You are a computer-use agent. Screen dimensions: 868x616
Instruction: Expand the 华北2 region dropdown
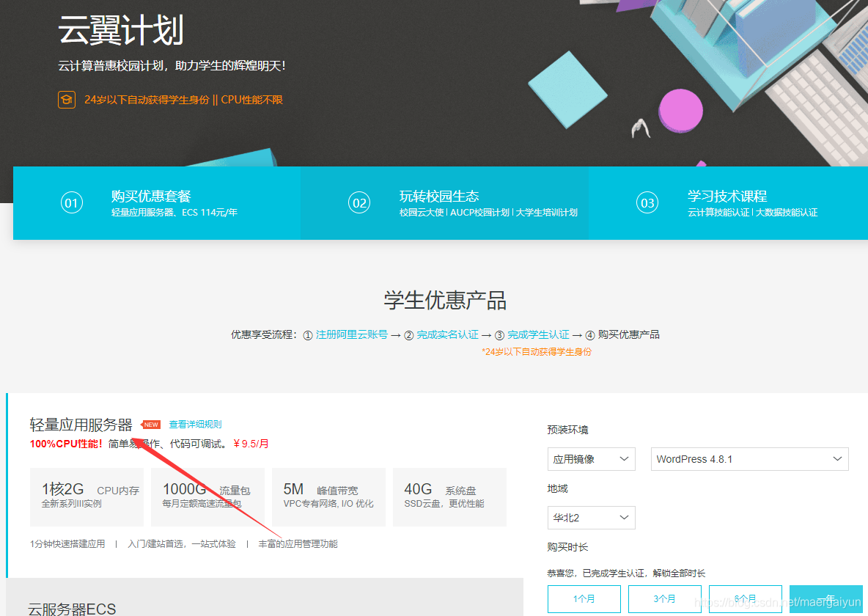click(x=591, y=518)
